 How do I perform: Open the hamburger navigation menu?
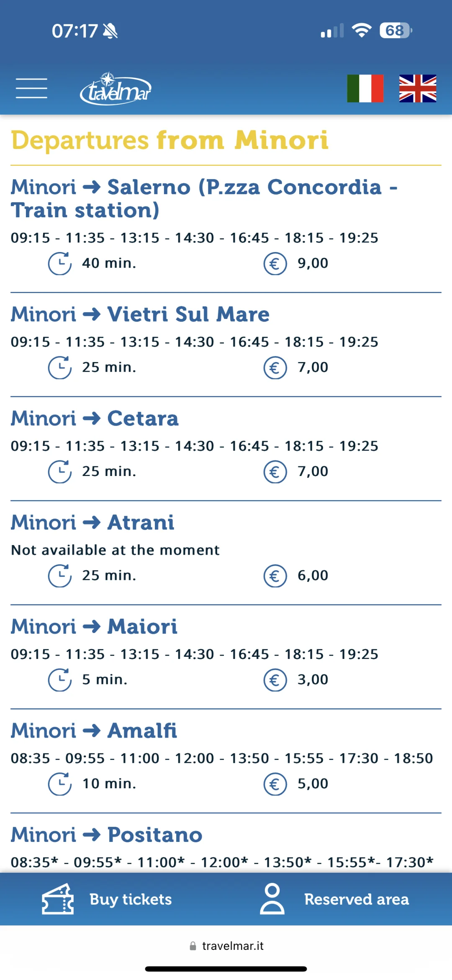[31, 88]
